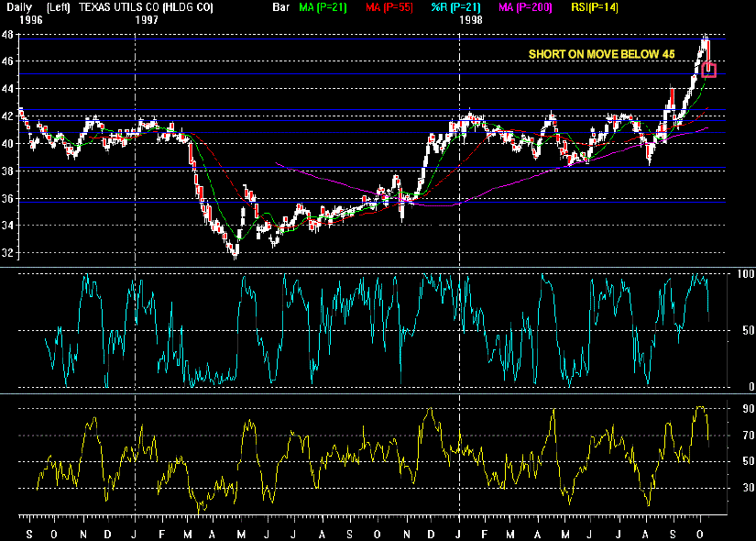Click the magenta "MA (P=200)" legend entry

(x=526, y=7)
